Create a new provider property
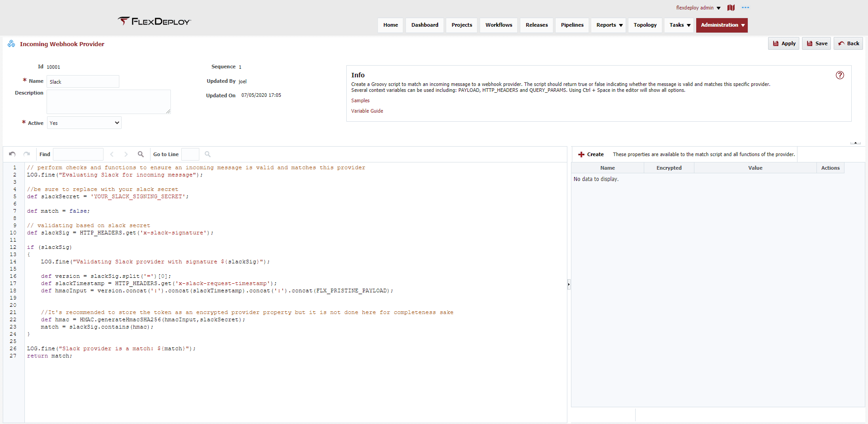The width and height of the screenshot is (868, 424). coord(591,154)
